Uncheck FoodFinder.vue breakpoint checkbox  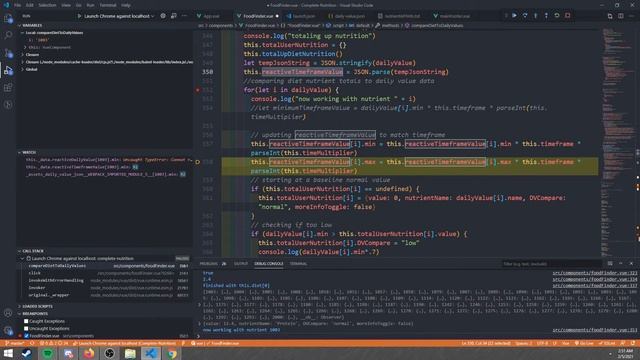coord(26,336)
